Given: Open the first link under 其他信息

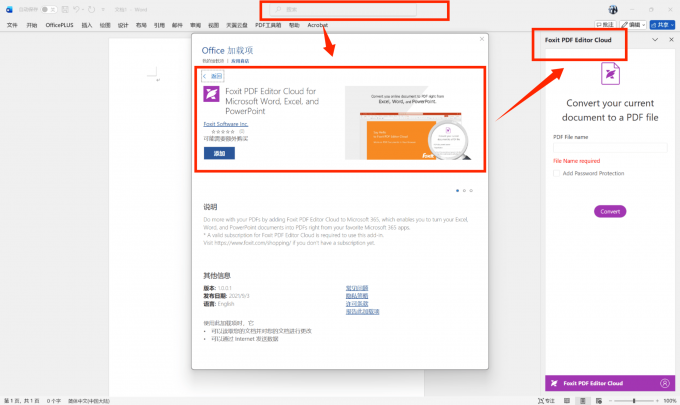Looking at the screenshot, I should click(x=357, y=288).
